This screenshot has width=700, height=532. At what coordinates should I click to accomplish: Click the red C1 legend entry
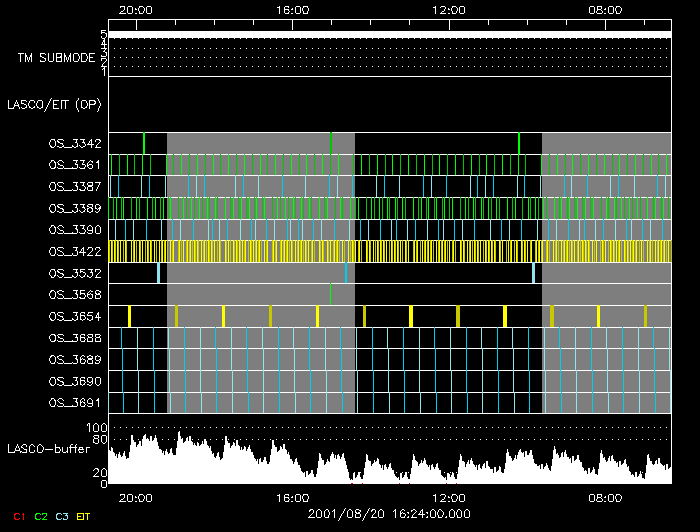pyautogui.click(x=17, y=516)
